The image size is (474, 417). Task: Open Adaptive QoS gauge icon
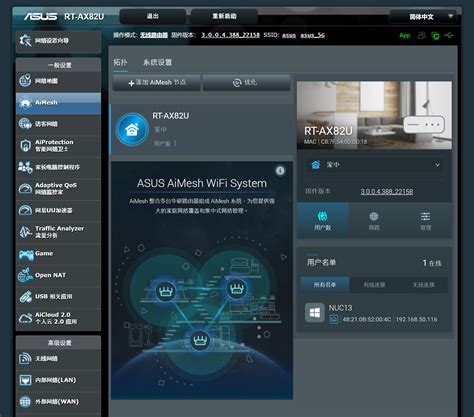(x=25, y=189)
